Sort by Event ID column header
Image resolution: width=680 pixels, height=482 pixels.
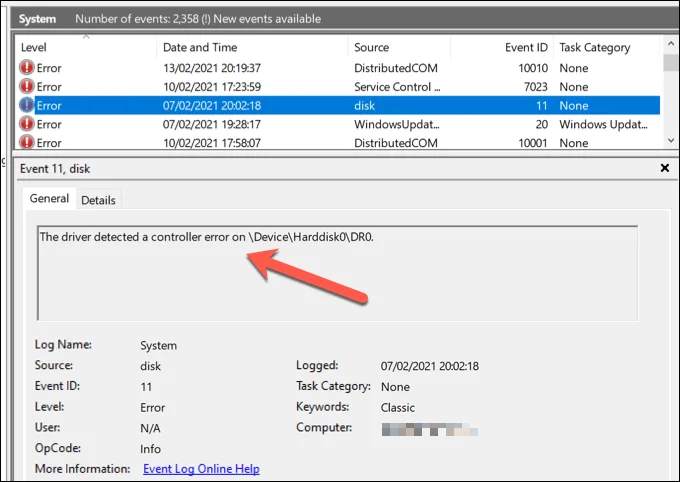(x=527, y=47)
